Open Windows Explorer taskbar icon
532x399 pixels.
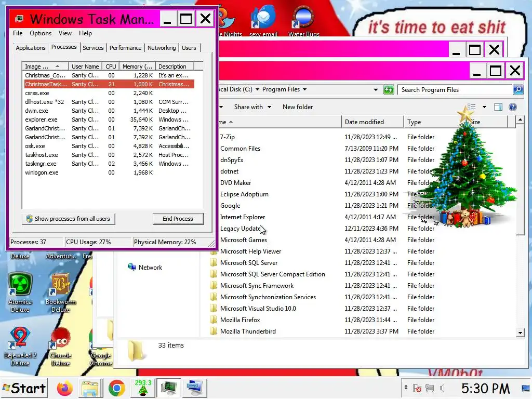[90, 388]
